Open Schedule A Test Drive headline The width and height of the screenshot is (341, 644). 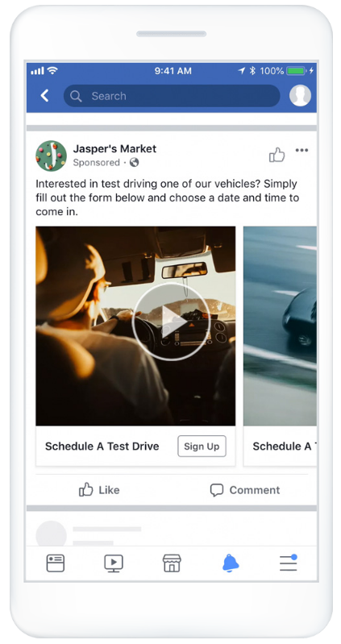[102, 447]
